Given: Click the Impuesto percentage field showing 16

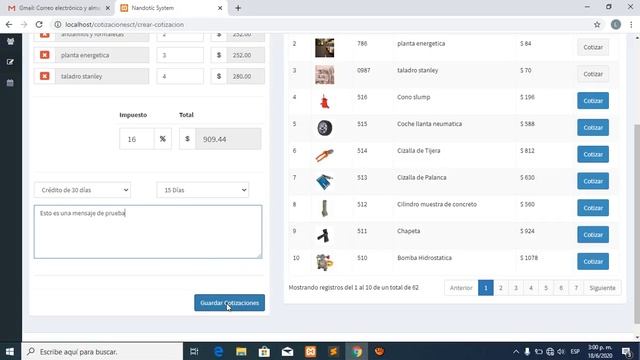Looking at the screenshot, I should pyautogui.click(x=137, y=139).
